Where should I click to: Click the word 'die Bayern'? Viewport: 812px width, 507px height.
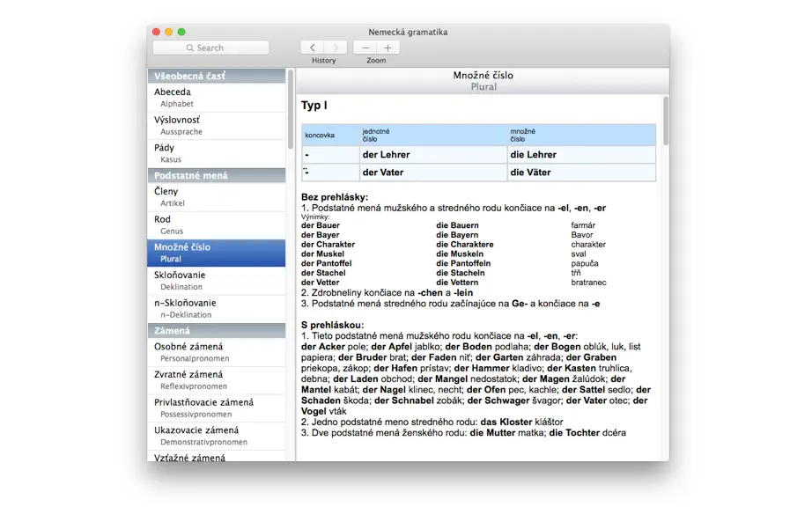(457, 235)
